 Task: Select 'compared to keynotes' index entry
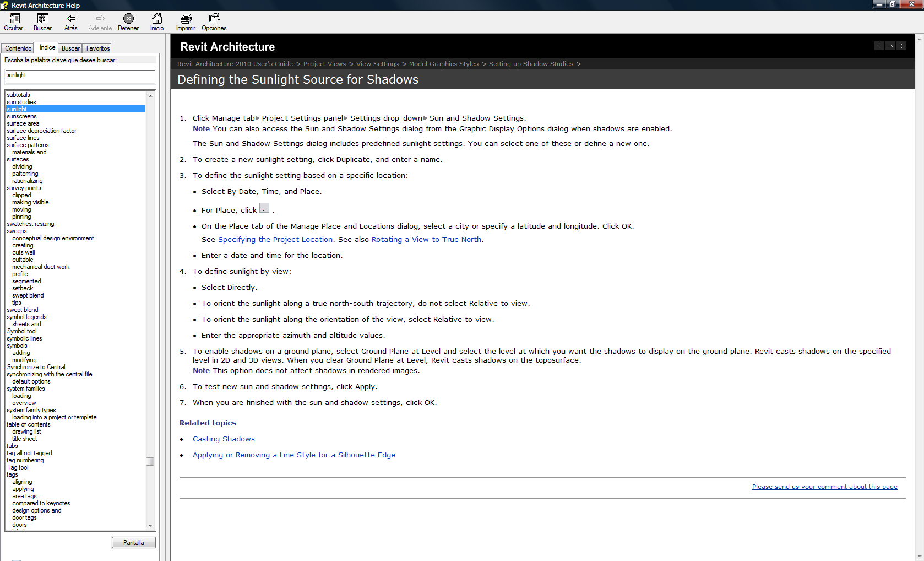tap(41, 503)
